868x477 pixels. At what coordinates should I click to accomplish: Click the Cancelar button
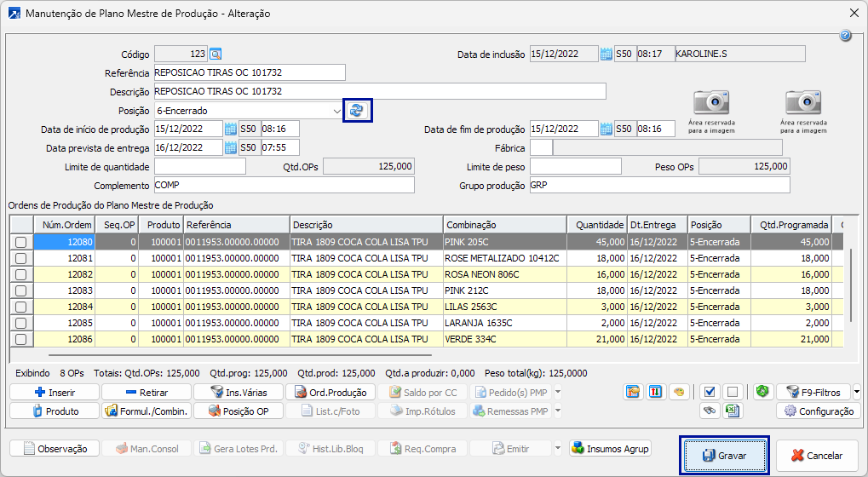click(816, 456)
